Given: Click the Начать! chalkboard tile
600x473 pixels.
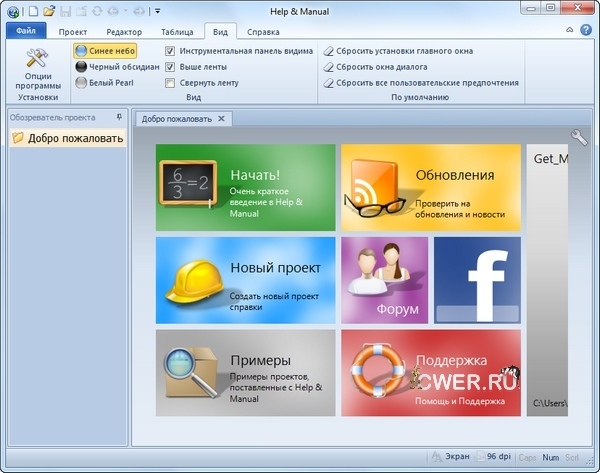Looking at the screenshot, I should point(245,187).
